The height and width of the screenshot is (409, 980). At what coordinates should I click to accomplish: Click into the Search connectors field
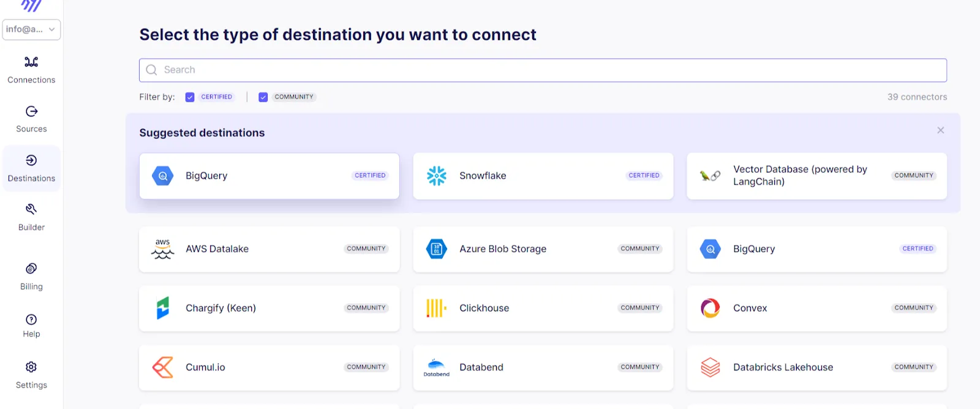543,70
